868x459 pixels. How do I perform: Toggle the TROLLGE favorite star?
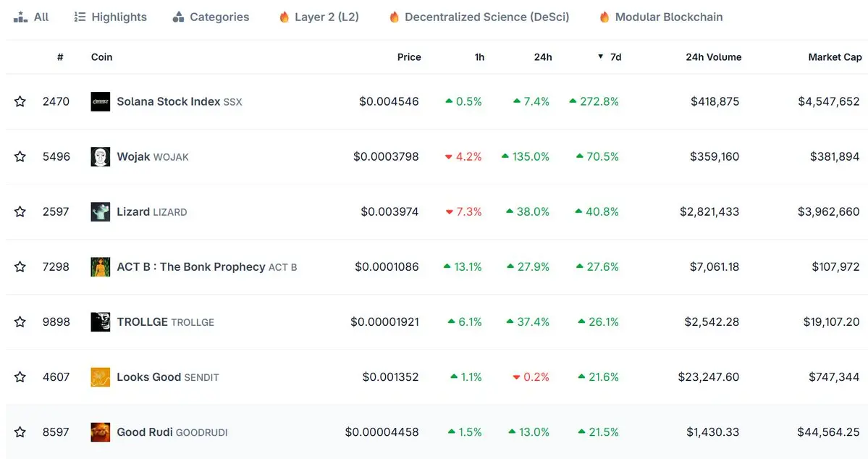coord(20,321)
